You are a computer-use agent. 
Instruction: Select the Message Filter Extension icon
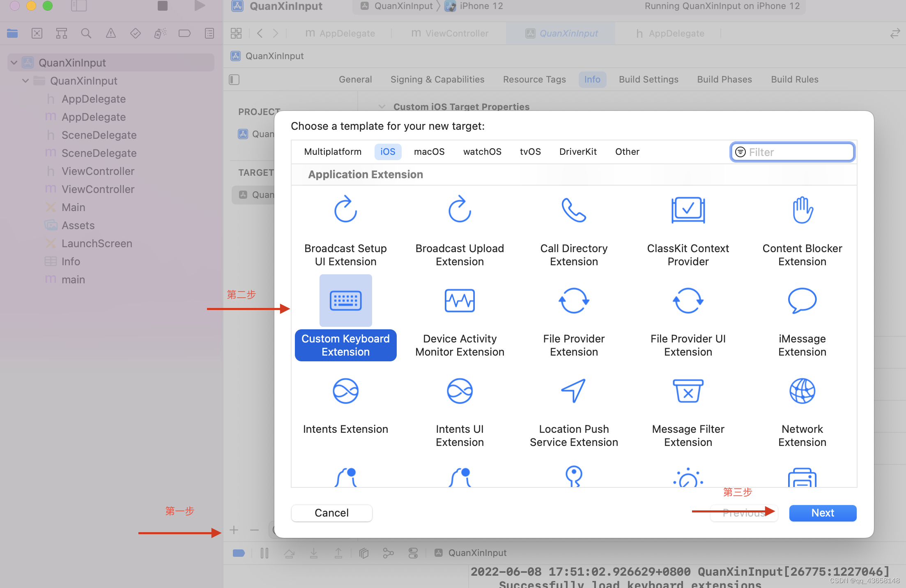coord(688,391)
